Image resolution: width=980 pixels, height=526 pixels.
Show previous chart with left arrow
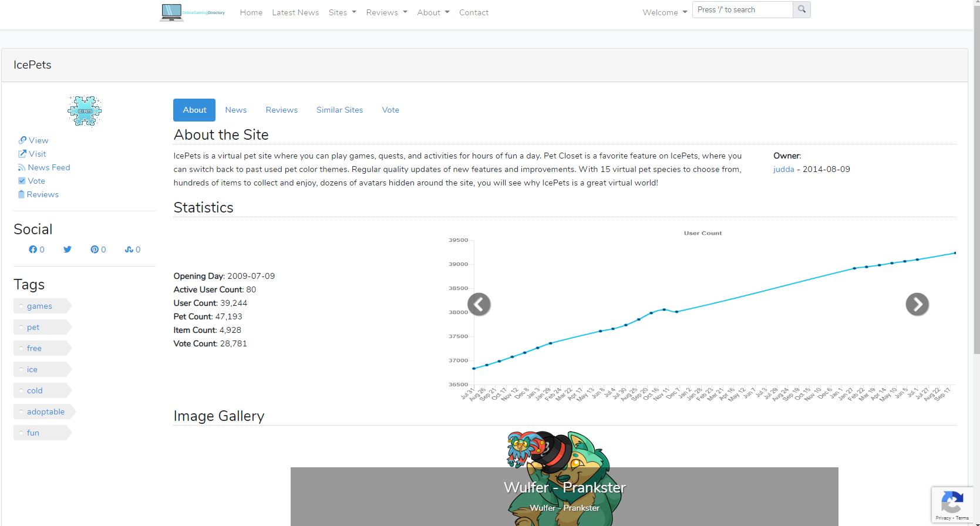point(479,304)
